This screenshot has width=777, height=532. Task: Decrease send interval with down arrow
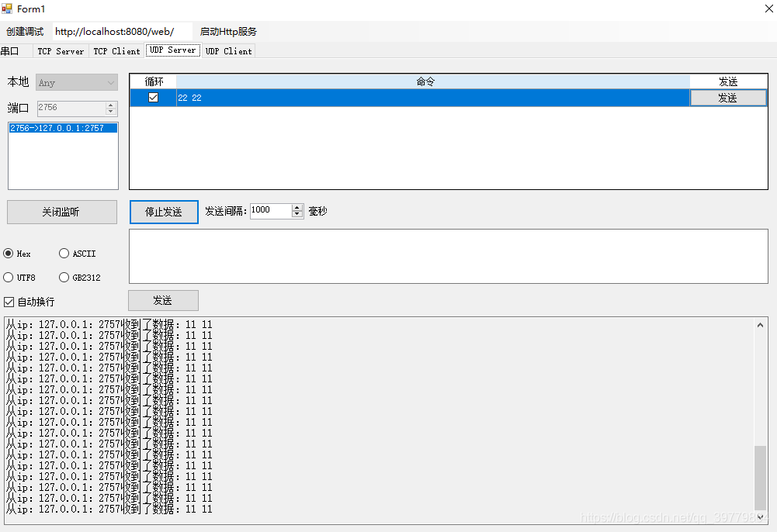[297, 214]
